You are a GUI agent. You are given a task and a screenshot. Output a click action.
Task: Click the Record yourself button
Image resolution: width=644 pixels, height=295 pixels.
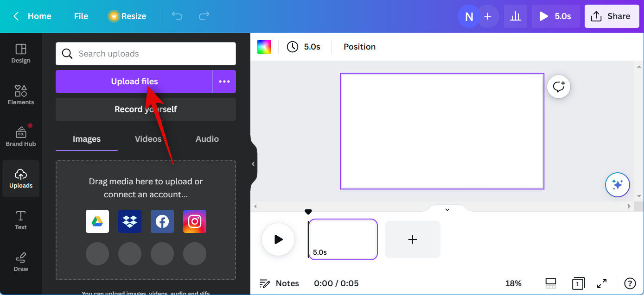point(146,109)
